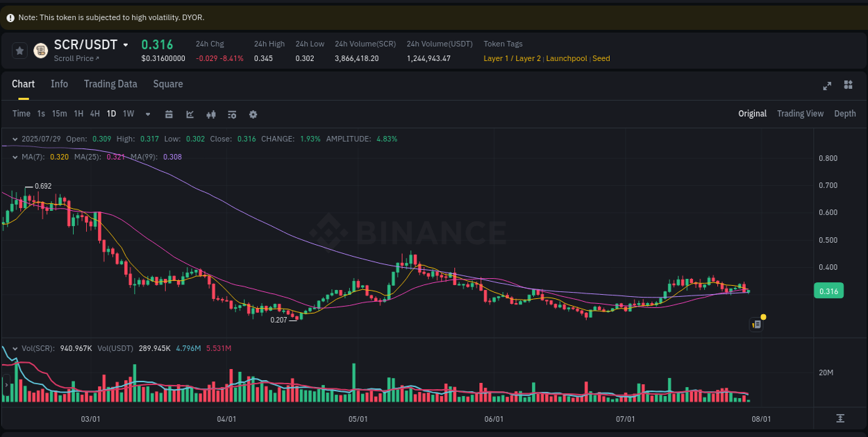Open the SCR/USDT pair selector dropdown
The height and width of the screenshot is (437, 868).
125,44
